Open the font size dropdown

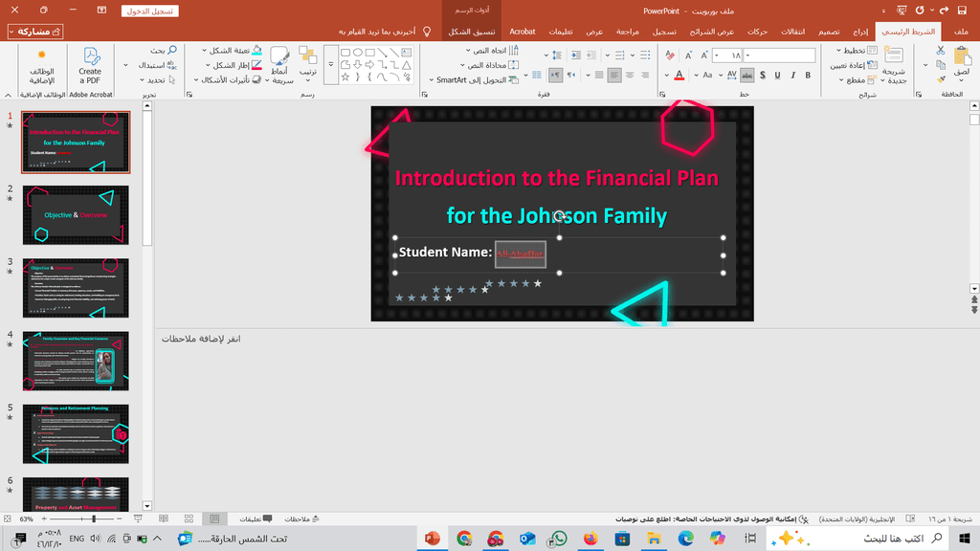[716, 55]
